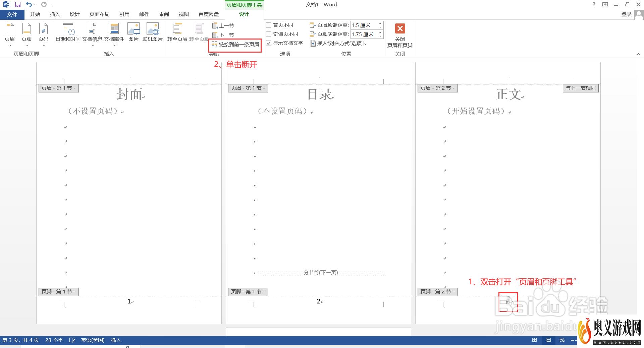This screenshot has height=348, width=644.
Task: Insert a Picture (图片)
Action: tap(133, 32)
